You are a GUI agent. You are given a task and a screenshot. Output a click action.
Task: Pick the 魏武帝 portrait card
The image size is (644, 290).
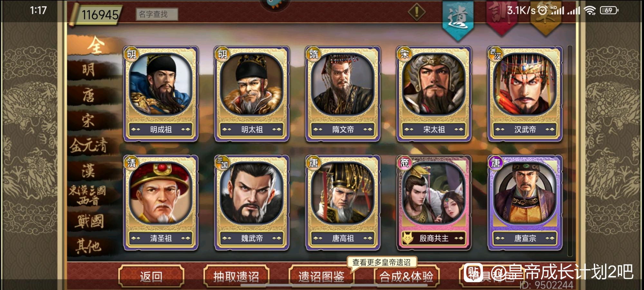[252, 203]
